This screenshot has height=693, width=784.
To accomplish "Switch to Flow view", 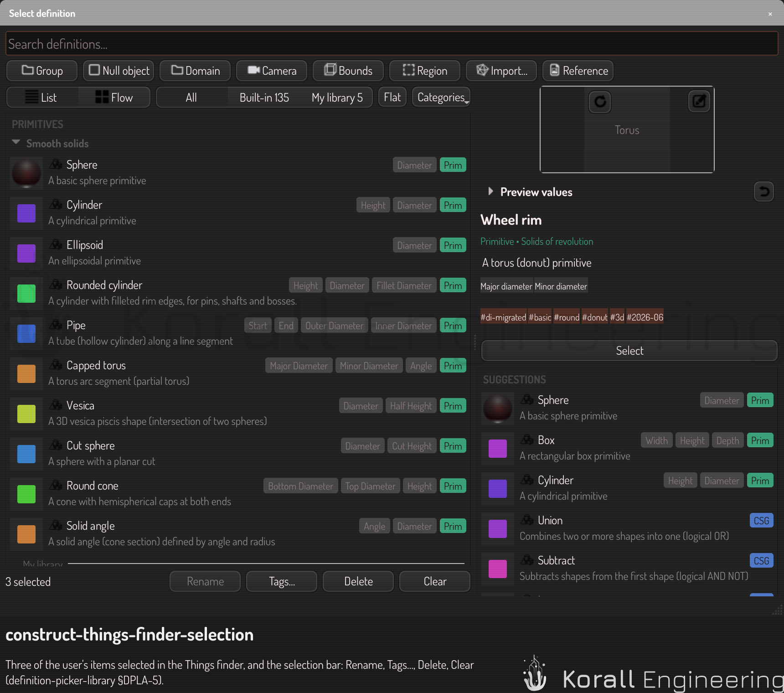I will coord(114,98).
